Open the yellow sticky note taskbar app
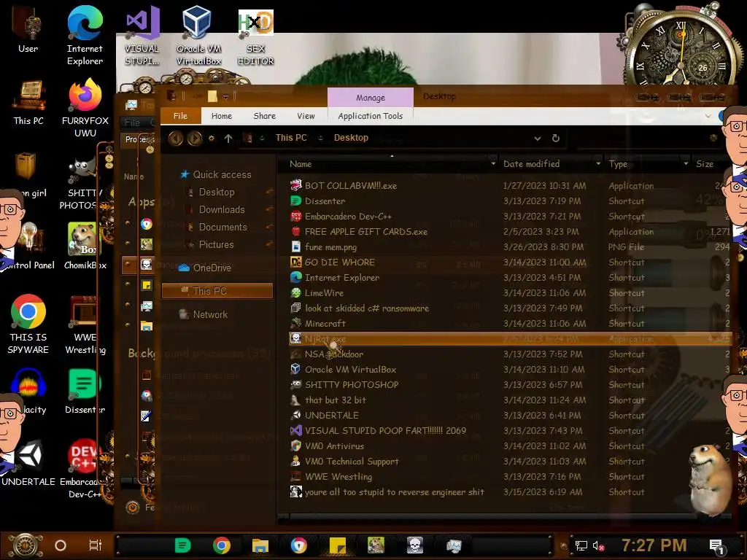The width and height of the screenshot is (747, 560). coord(337,545)
